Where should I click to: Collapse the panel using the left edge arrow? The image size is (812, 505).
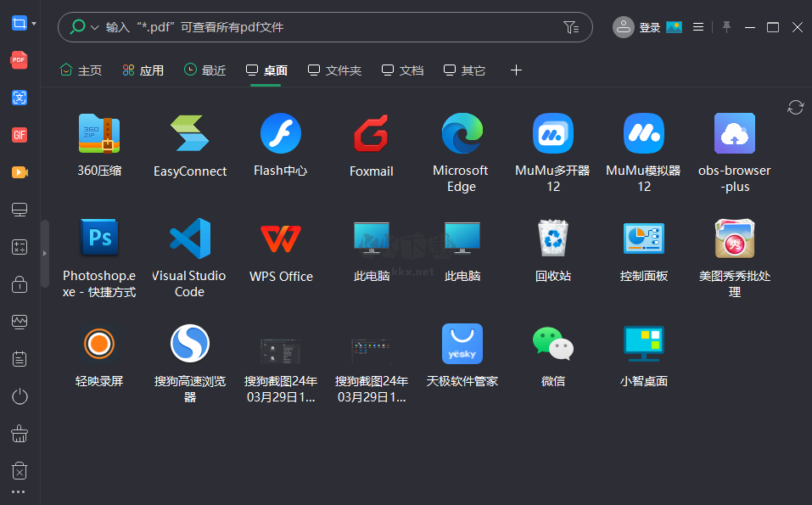(x=45, y=252)
